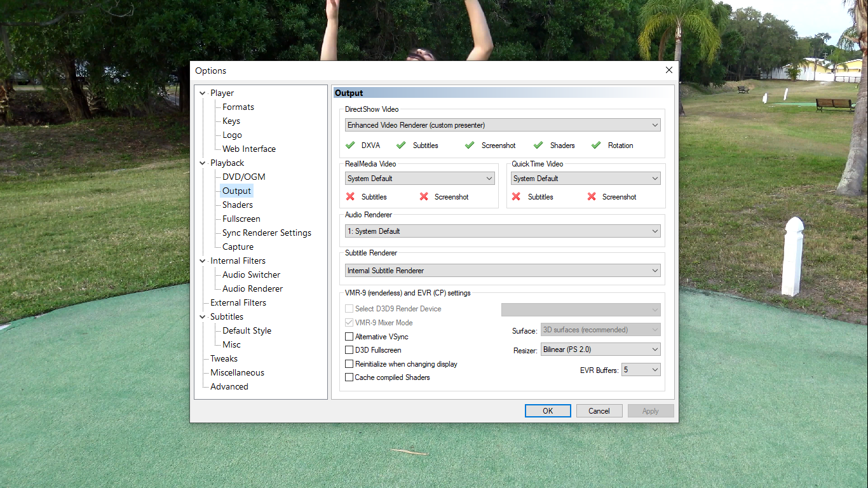Open the Subtitle Renderer dropdown
The width and height of the screenshot is (868, 488).
[x=503, y=271]
